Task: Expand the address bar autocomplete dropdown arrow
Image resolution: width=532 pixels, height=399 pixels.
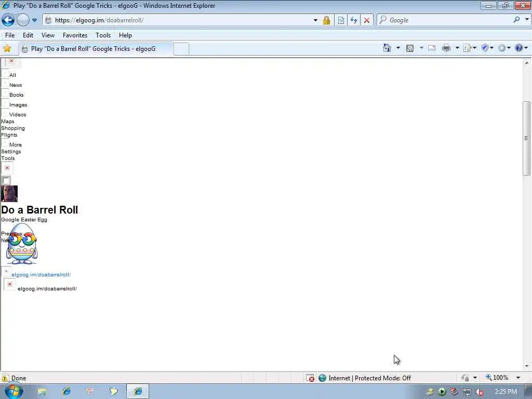Action: click(315, 20)
